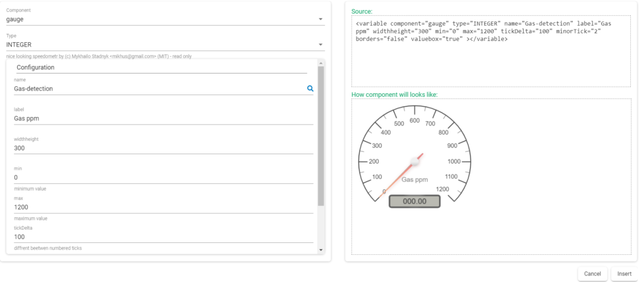644x282 pixels.
Task: Click the gauge needle center knob
Action: [414, 163]
